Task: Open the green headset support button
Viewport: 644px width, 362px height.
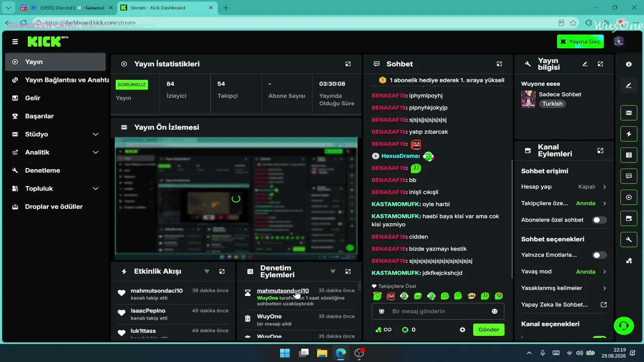Action: 624,326
